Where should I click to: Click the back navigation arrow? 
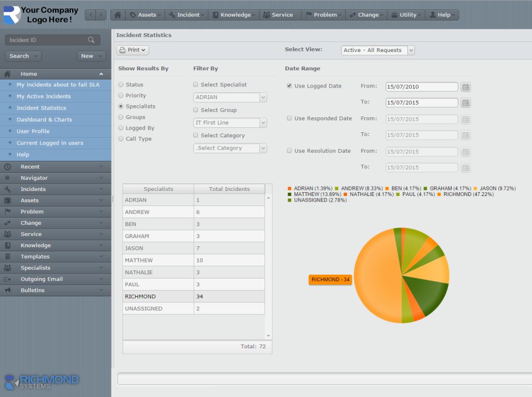(91, 14)
